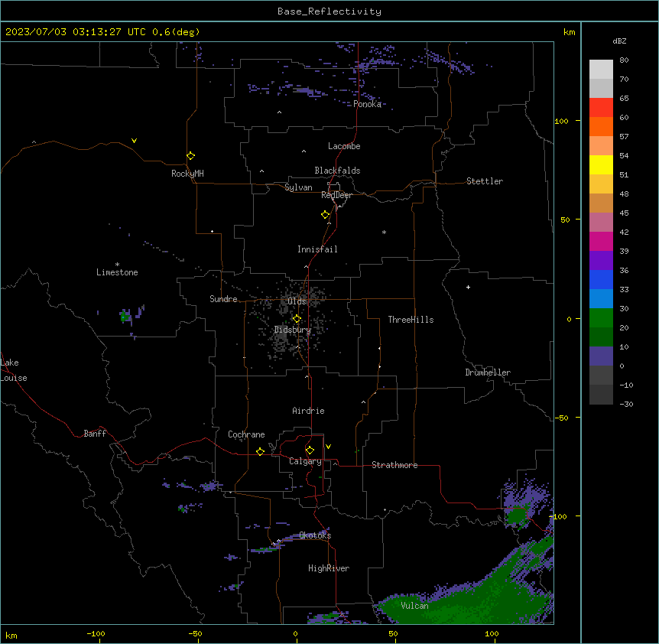Viewport: 659px width, 644px height.
Task: Select the RockyMH city label
Action: [x=187, y=174]
